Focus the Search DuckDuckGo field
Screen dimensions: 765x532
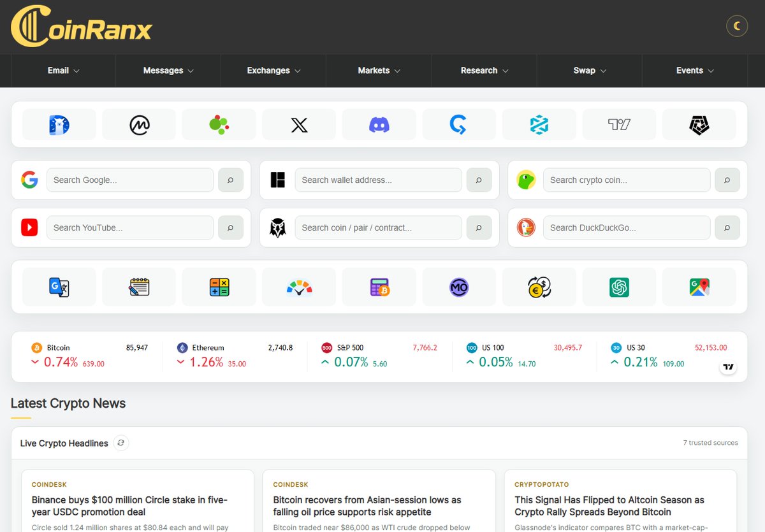[627, 227]
